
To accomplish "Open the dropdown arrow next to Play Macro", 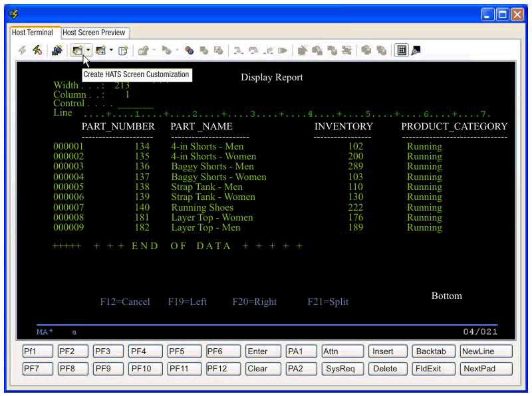I will coord(177,50).
